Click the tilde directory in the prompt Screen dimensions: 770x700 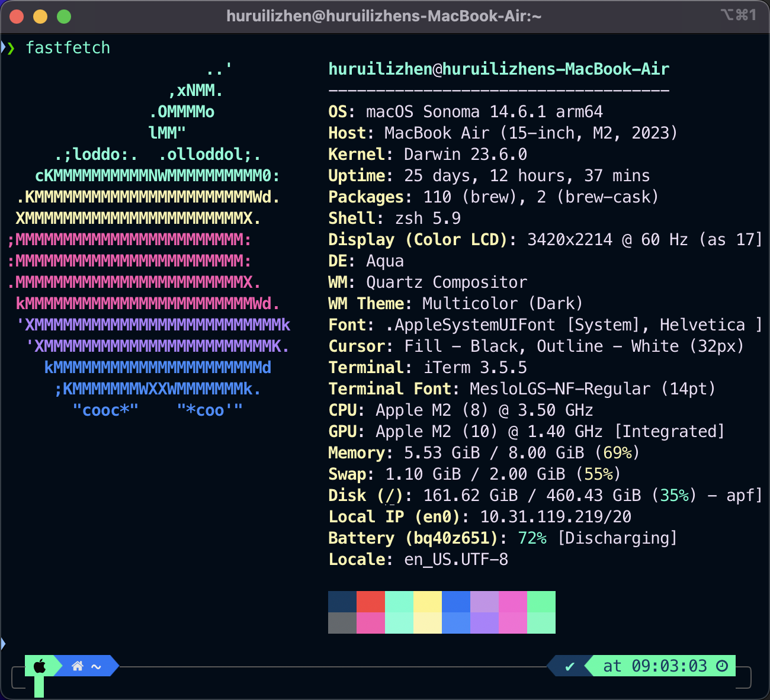coord(96,667)
